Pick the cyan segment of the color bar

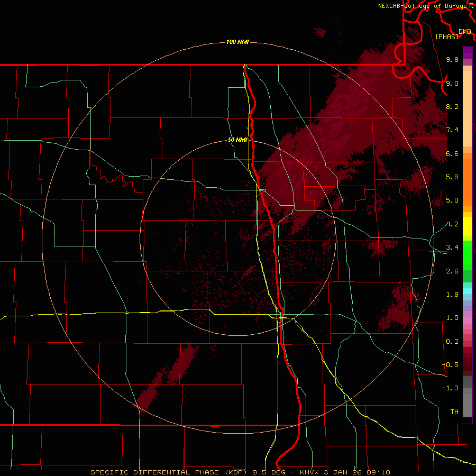tap(467, 291)
